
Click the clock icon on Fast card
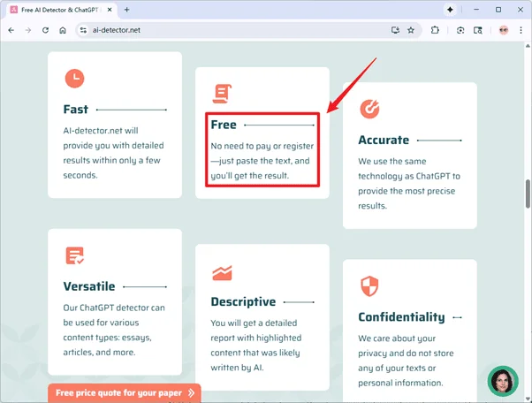[x=74, y=79]
